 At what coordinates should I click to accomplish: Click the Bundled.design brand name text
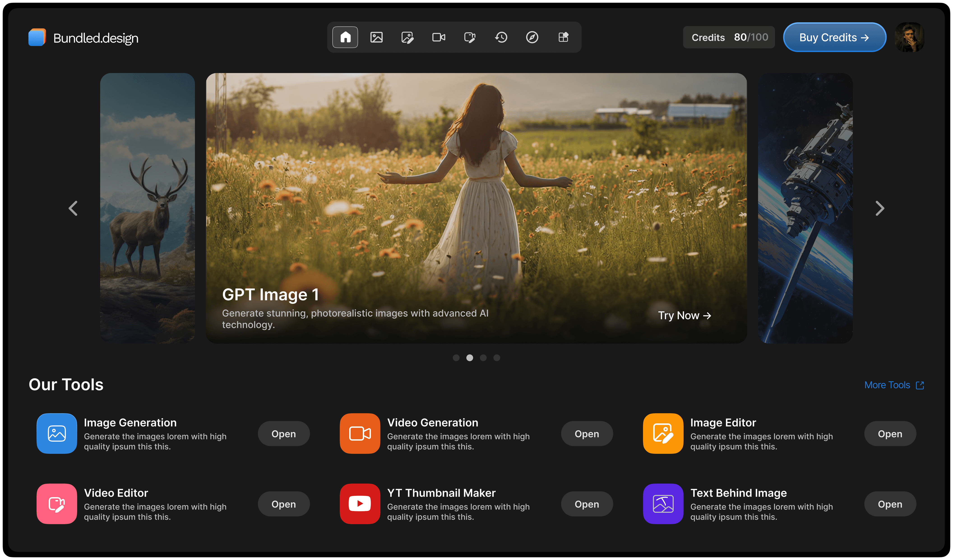96,38
